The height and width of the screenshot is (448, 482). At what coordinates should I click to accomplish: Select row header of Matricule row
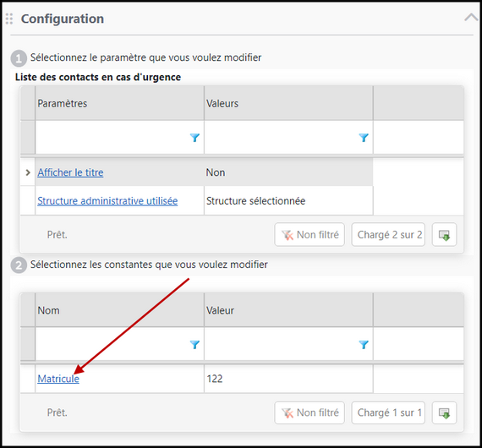coord(28,379)
